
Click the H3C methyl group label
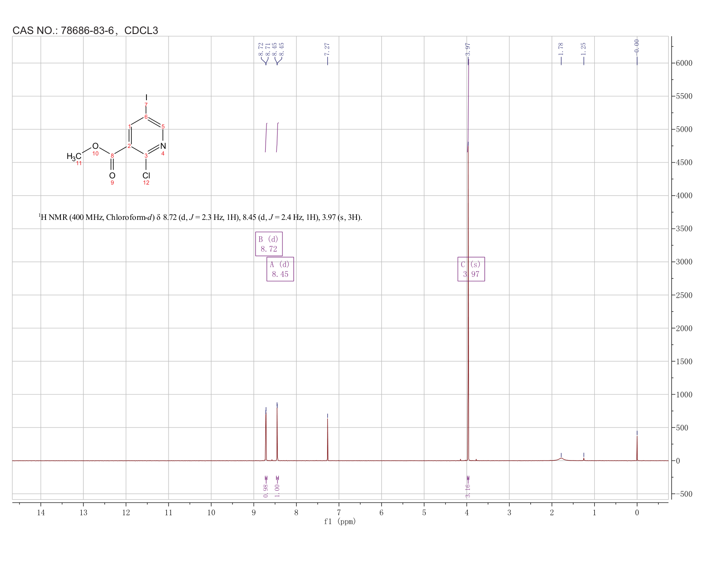(74, 156)
